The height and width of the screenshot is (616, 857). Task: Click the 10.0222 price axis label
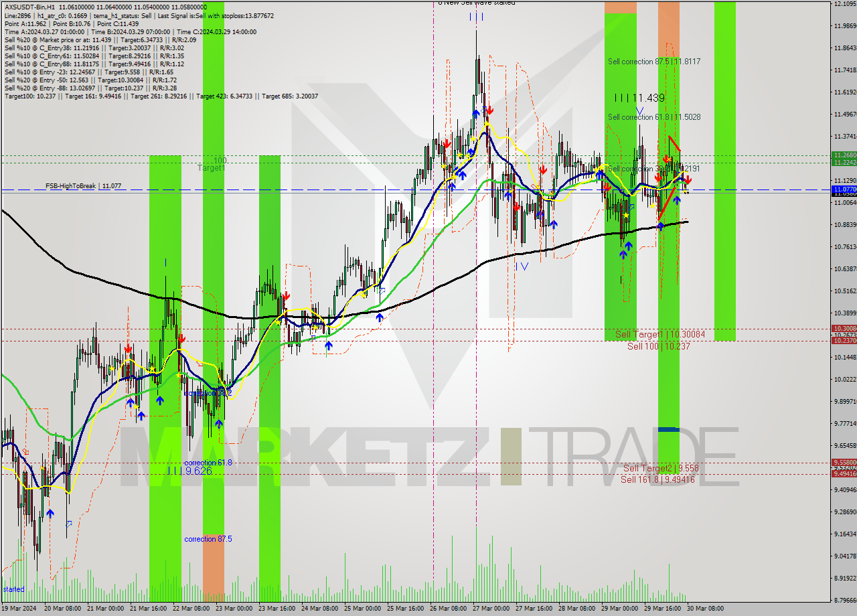(x=845, y=380)
